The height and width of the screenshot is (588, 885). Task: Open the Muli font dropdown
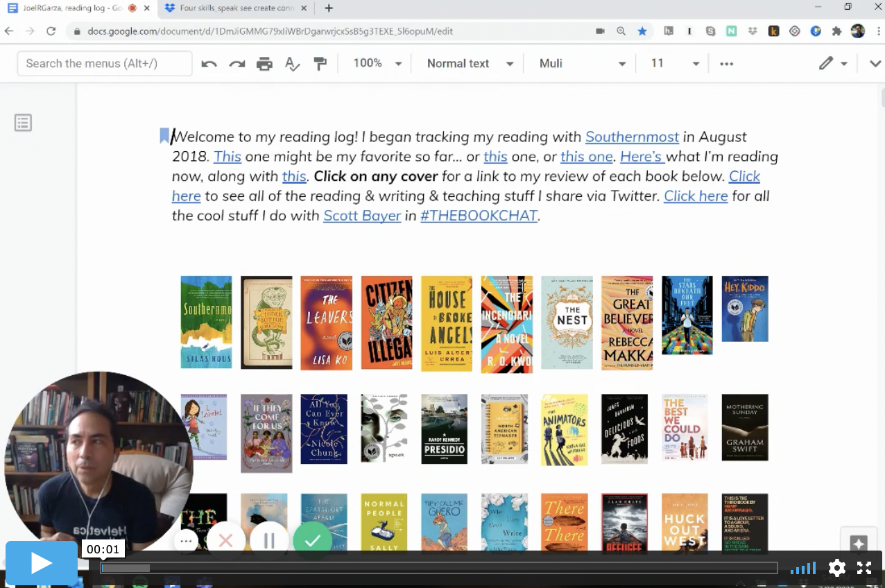(582, 63)
